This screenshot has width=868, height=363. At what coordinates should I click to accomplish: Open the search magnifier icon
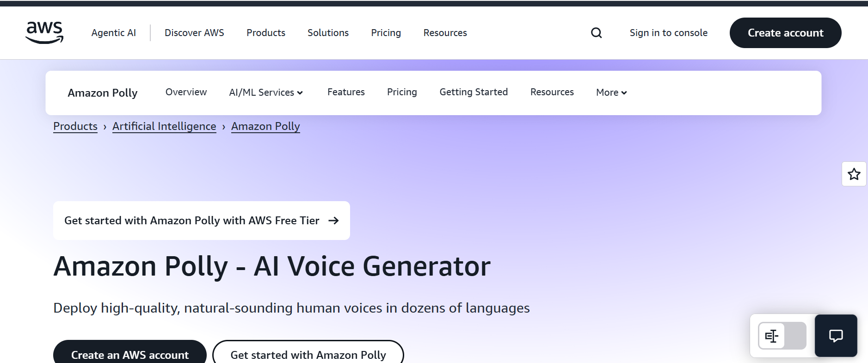click(x=596, y=33)
